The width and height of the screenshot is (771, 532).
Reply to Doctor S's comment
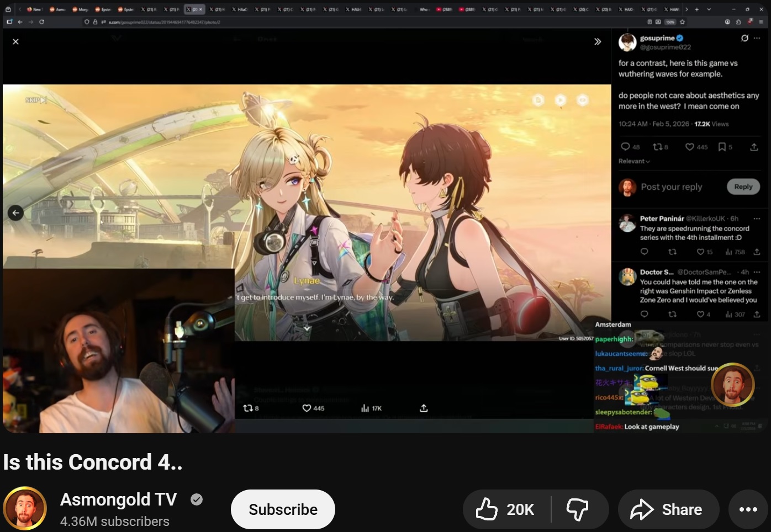click(644, 314)
